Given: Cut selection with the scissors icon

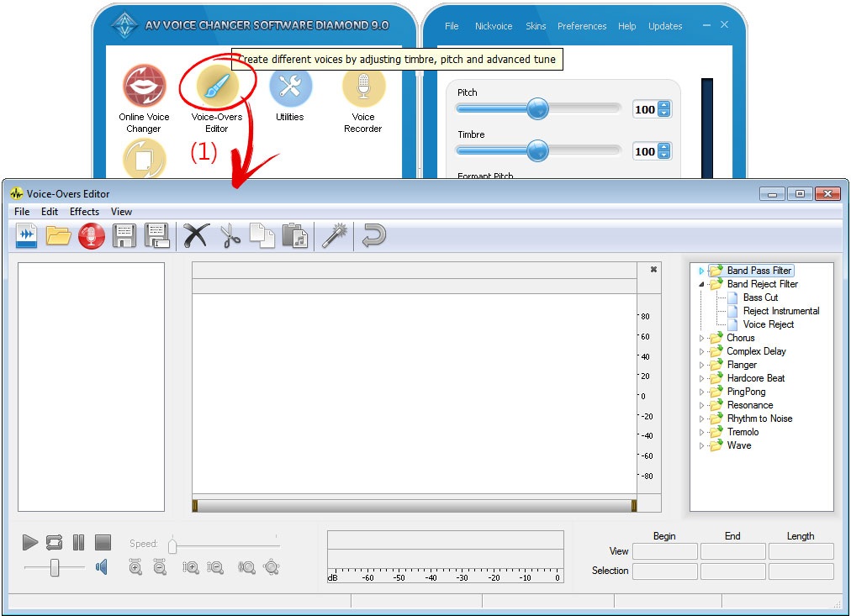Looking at the screenshot, I should [x=230, y=236].
